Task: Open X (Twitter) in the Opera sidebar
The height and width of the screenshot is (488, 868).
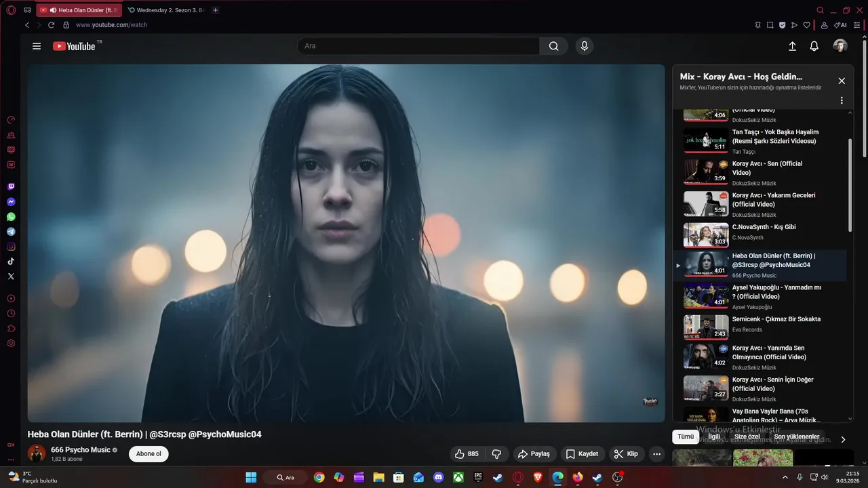Action: pos(11,276)
